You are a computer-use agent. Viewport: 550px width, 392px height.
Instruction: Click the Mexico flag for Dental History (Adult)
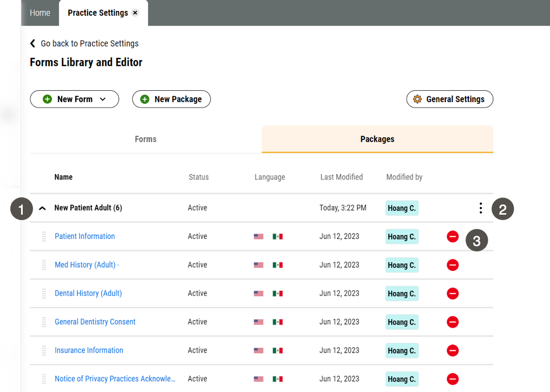277,293
